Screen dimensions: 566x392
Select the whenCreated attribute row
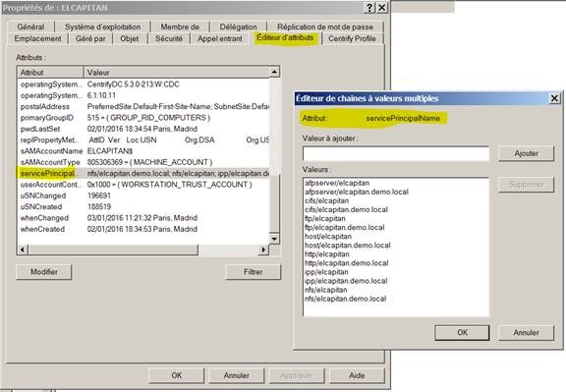click(x=142, y=229)
